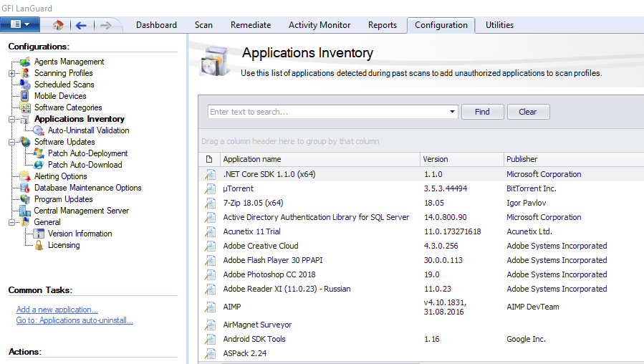
Task: Click inside the search text field
Action: tap(328, 112)
